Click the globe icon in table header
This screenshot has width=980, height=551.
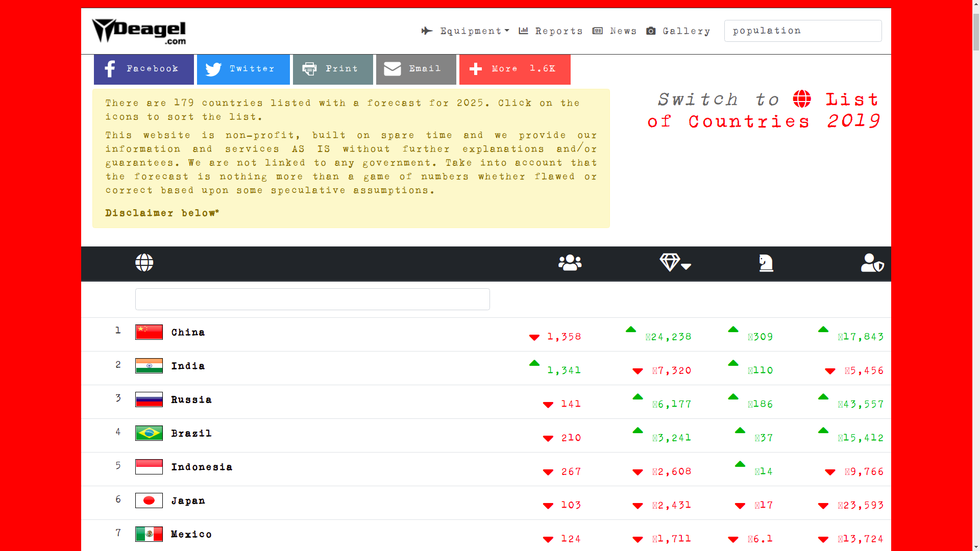[x=144, y=263]
